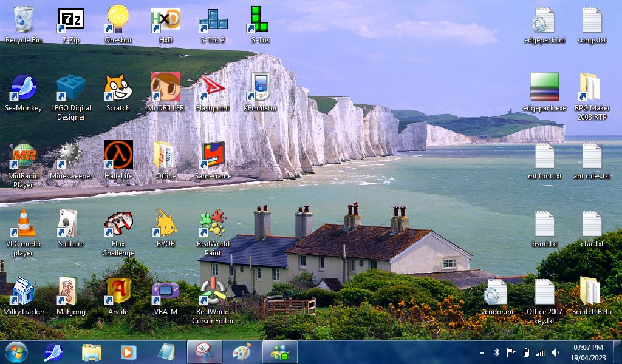Open the clock showing 07:07 PM
This screenshot has width=622, height=364.
click(589, 352)
